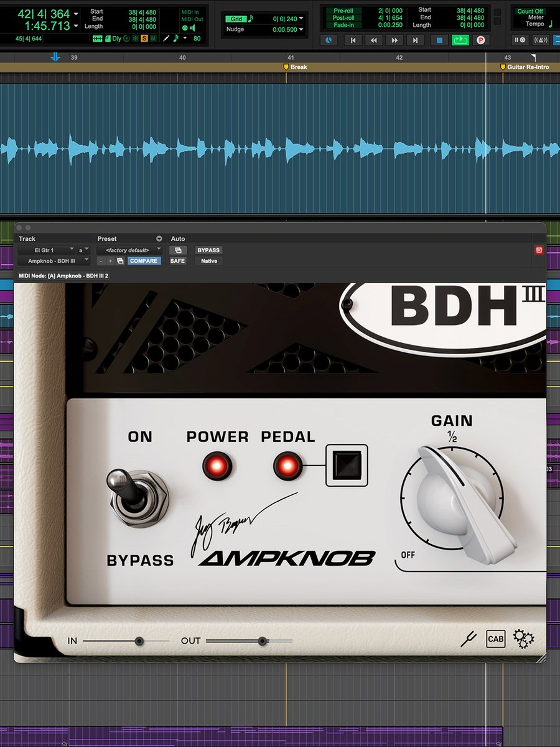Viewport: 560px width, 747px height.
Task: Click the Nudge value 0:00.500
Action: [x=286, y=29]
